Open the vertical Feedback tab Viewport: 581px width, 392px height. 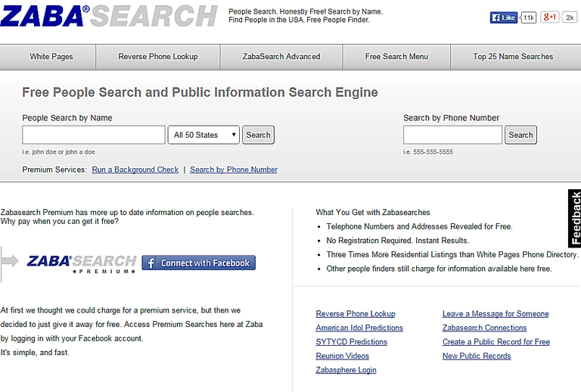pos(575,219)
